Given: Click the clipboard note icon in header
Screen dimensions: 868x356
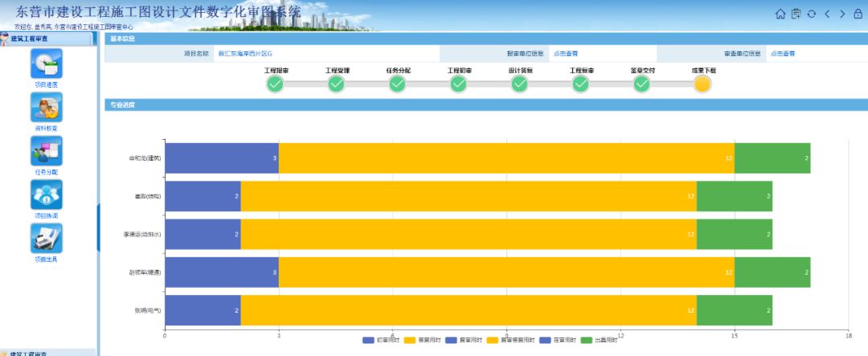Looking at the screenshot, I should click(796, 14).
